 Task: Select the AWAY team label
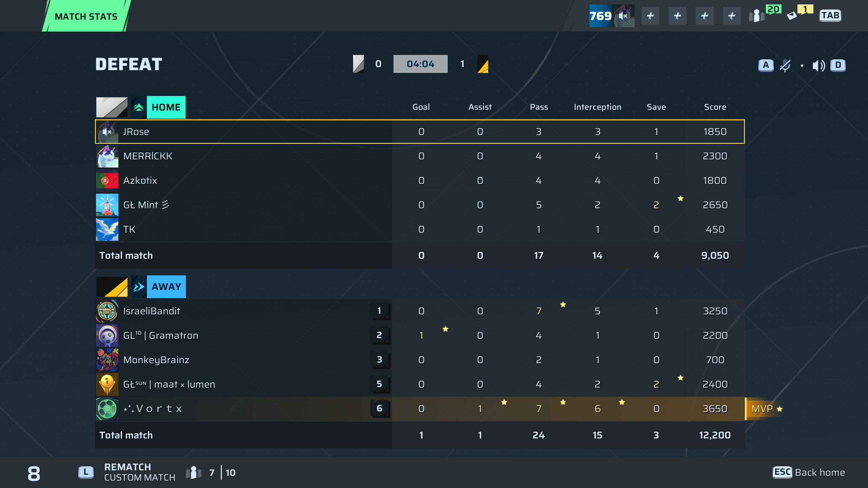coord(166,287)
